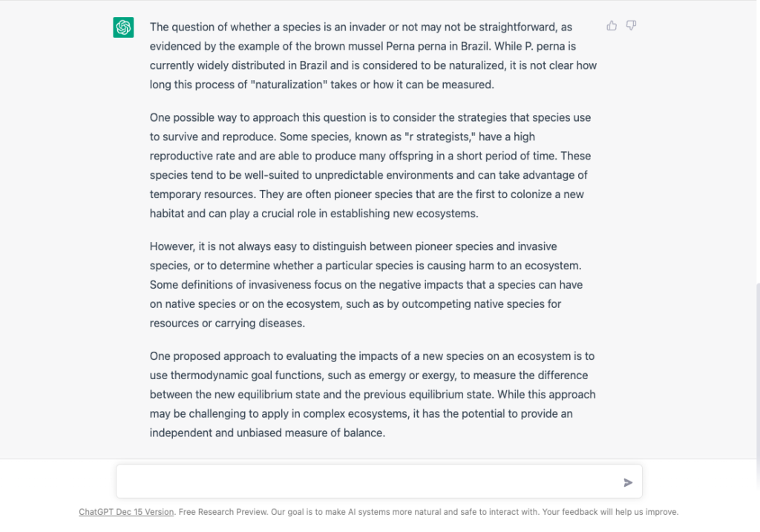Click the paragraph starting "The question of whether"
This screenshot has height=532, width=760.
(373, 56)
